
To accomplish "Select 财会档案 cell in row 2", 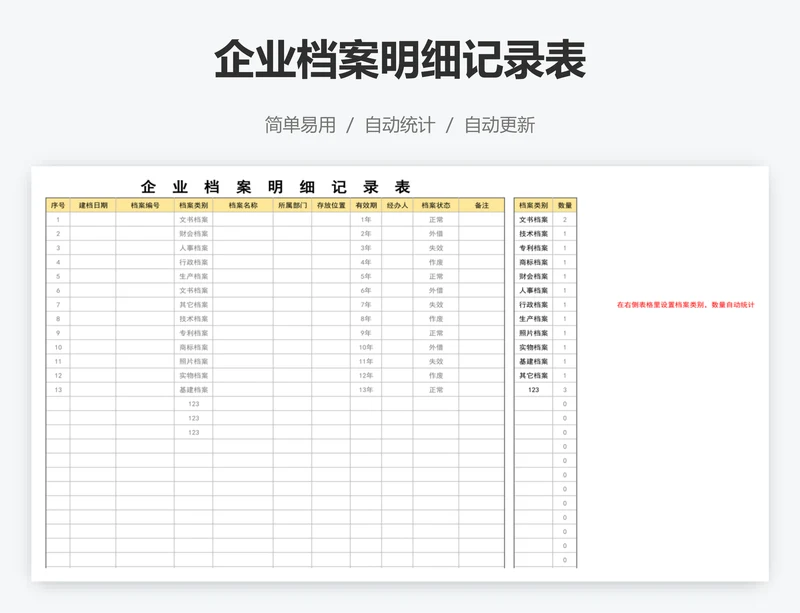I will tap(193, 234).
